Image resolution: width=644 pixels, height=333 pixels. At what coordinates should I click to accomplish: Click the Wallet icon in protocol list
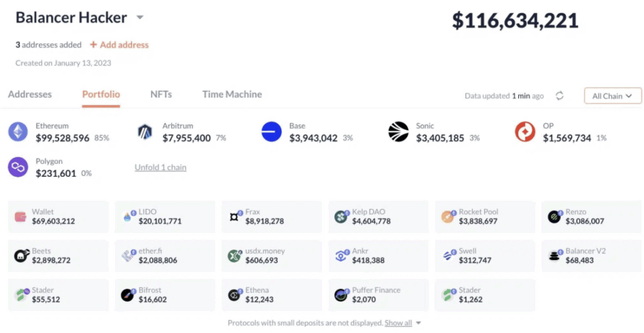[x=20, y=217]
